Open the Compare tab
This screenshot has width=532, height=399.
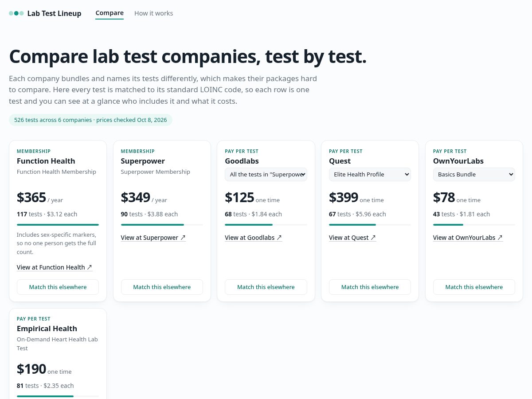point(110,13)
